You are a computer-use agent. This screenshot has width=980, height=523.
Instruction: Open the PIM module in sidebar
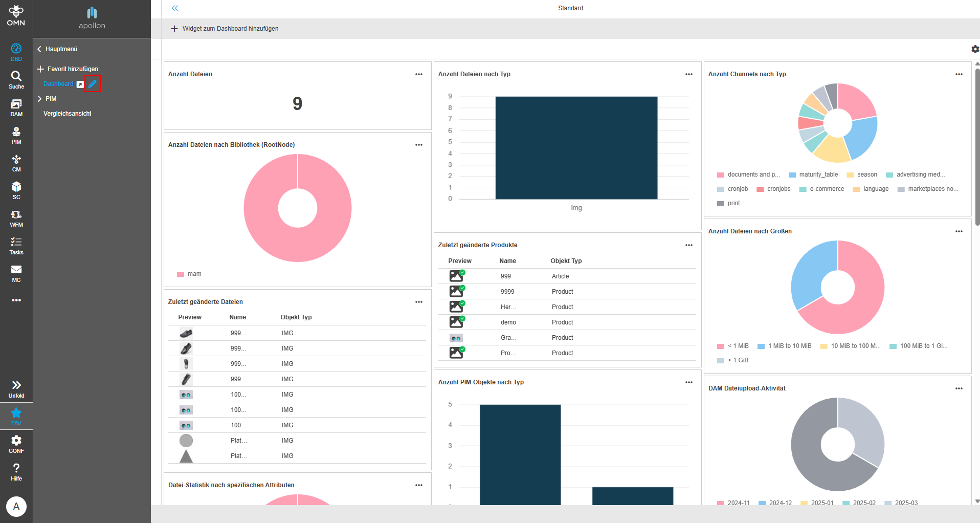(16, 135)
